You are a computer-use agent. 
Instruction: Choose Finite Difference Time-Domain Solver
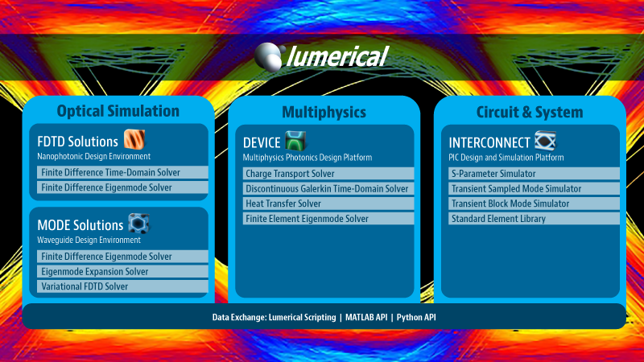click(x=122, y=172)
